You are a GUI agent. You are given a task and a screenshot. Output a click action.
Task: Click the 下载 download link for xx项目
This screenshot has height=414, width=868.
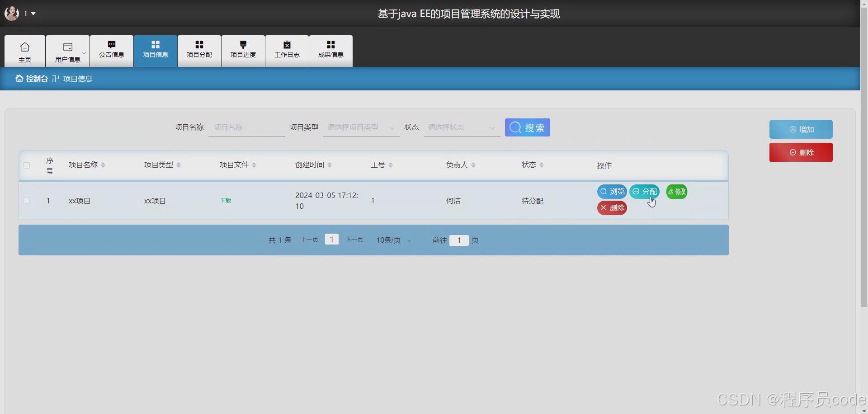[225, 201]
